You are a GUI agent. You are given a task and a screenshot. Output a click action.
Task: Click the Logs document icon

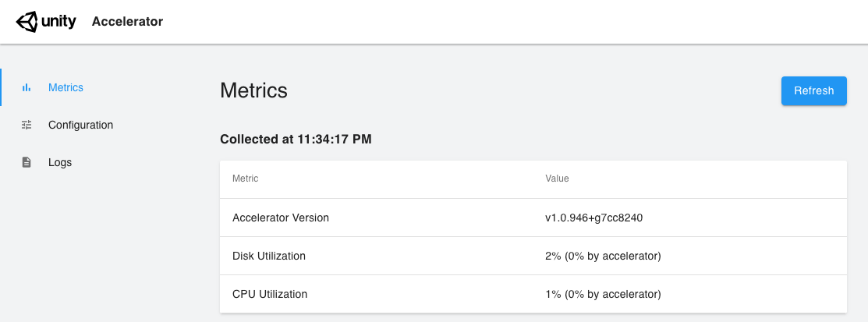tap(26, 162)
